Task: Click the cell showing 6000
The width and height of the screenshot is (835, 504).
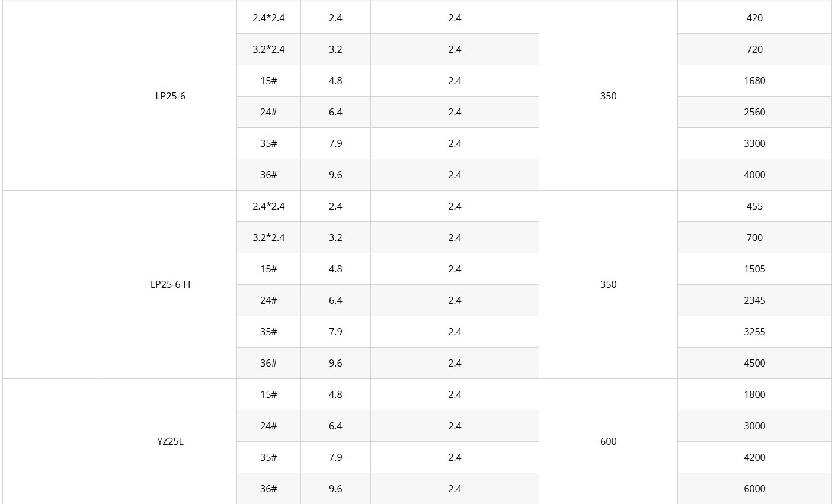Action: point(754,489)
